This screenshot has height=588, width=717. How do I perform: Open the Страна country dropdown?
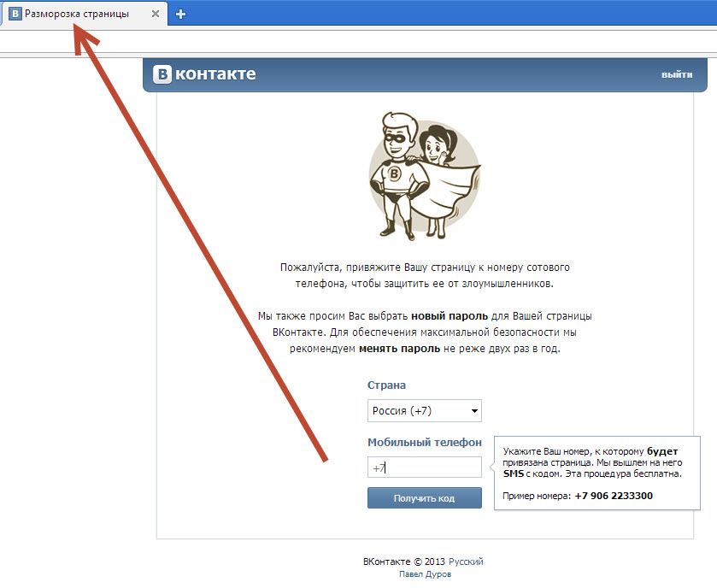[x=425, y=410]
